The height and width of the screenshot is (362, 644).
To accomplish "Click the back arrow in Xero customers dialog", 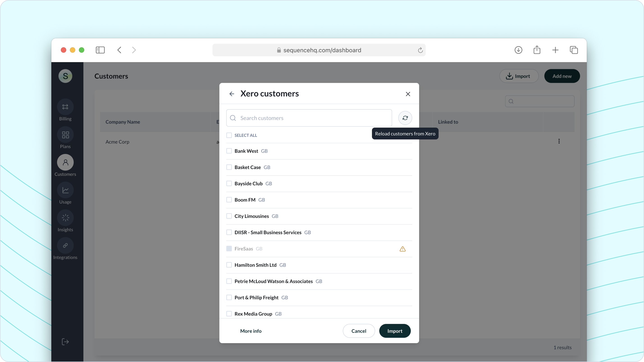I will (232, 94).
